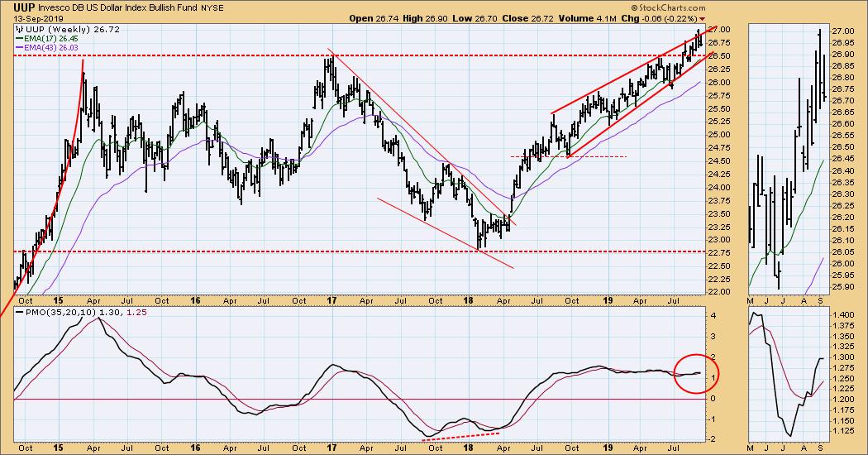Click the 24.00 price axis label

pos(721,187)
